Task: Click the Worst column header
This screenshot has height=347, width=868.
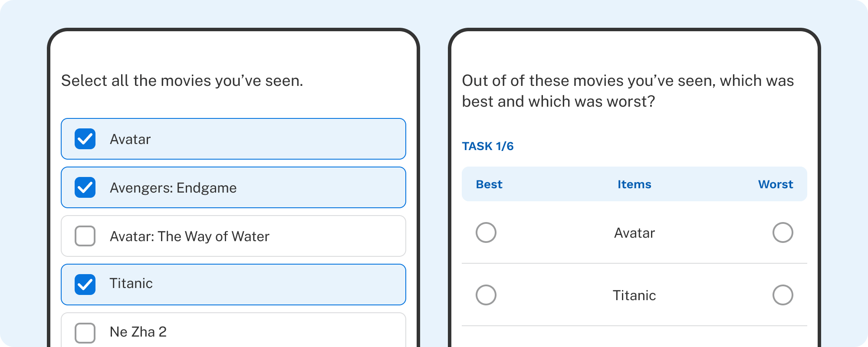Action: click(776, 184)
